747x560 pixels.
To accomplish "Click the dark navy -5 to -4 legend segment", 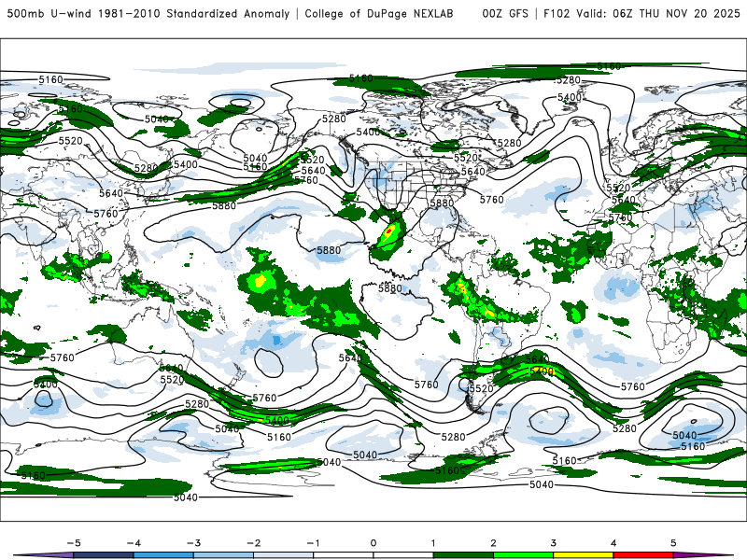I will coord(104,555).
